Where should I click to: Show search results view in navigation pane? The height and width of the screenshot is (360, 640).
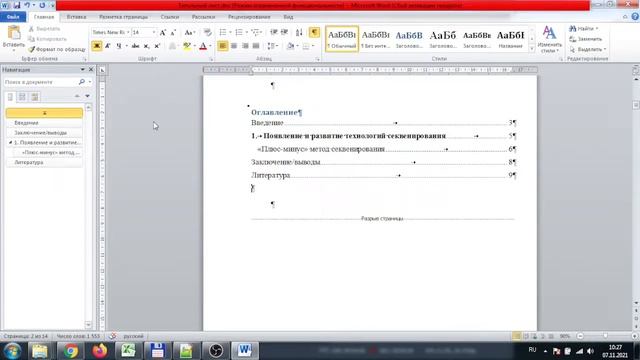[34, 97]
